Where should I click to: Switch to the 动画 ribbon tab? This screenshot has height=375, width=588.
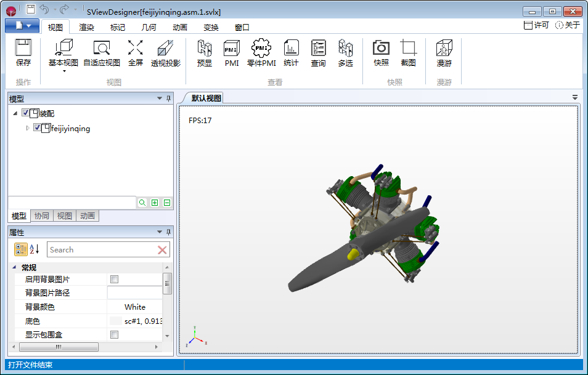tap(179, 27)
